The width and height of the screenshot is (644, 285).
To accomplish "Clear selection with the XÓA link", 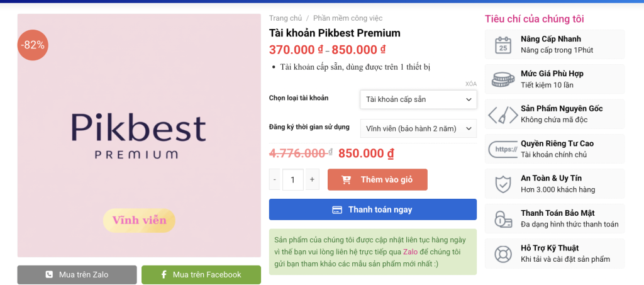I will click(x=470, y=84).
